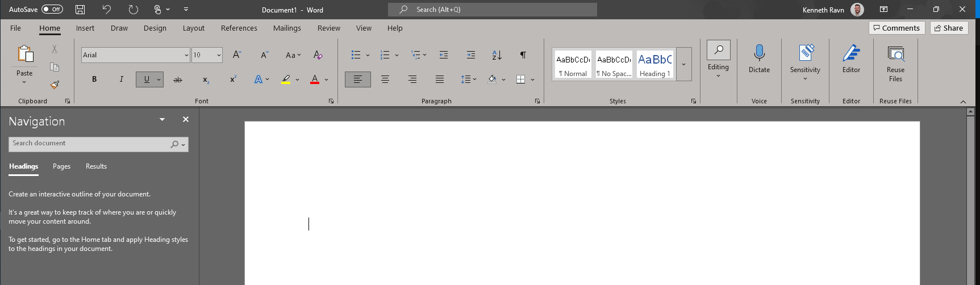The height and width of the screenshot is (285, 980).
Task: Click Kenneth Ravn's account picture
Action: pos(857,10)
